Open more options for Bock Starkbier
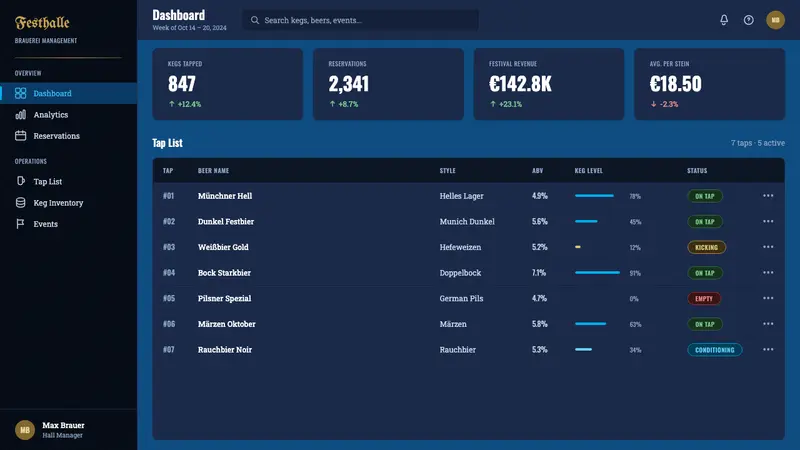800x450 pixels. 768,272
